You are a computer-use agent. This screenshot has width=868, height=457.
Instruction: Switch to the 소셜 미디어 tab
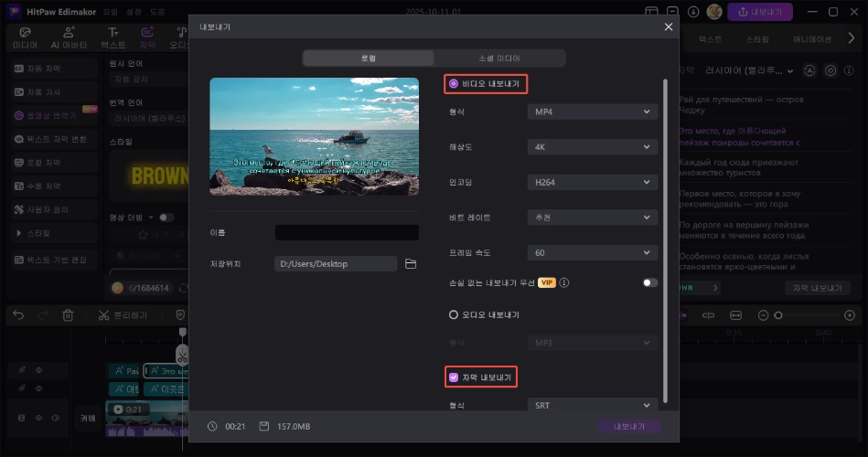click(x=499, y=58)
